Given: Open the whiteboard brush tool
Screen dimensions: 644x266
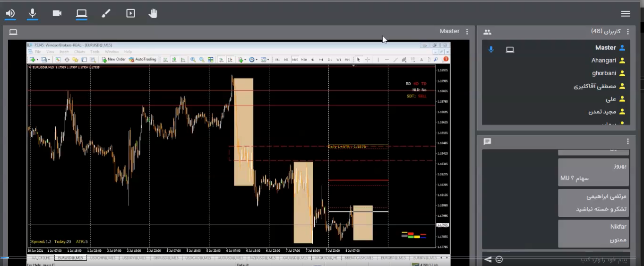Looking at the screenshot, I should tap(106, 14).
